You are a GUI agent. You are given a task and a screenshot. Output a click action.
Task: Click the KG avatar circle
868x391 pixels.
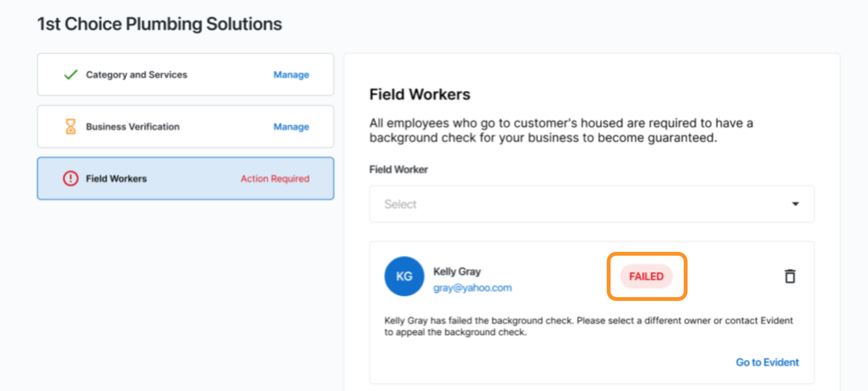click(x=404, y=276)
